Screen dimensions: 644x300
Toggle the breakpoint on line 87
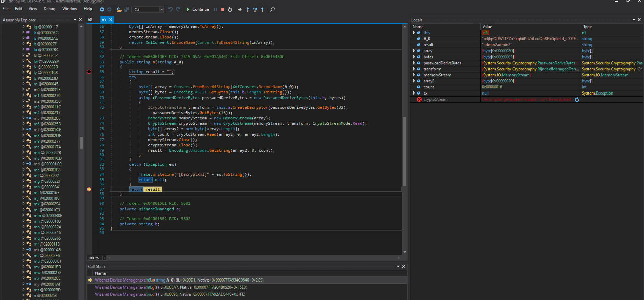[89, 189]
